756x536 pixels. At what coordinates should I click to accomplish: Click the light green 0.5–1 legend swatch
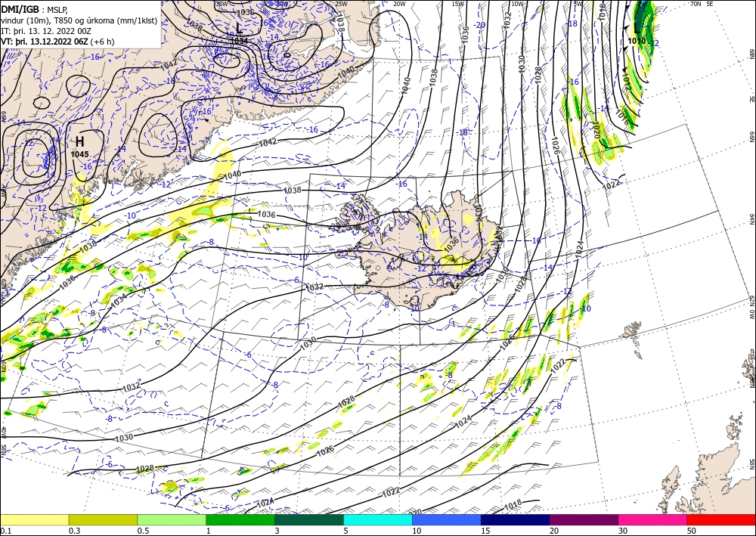(172, 519)
